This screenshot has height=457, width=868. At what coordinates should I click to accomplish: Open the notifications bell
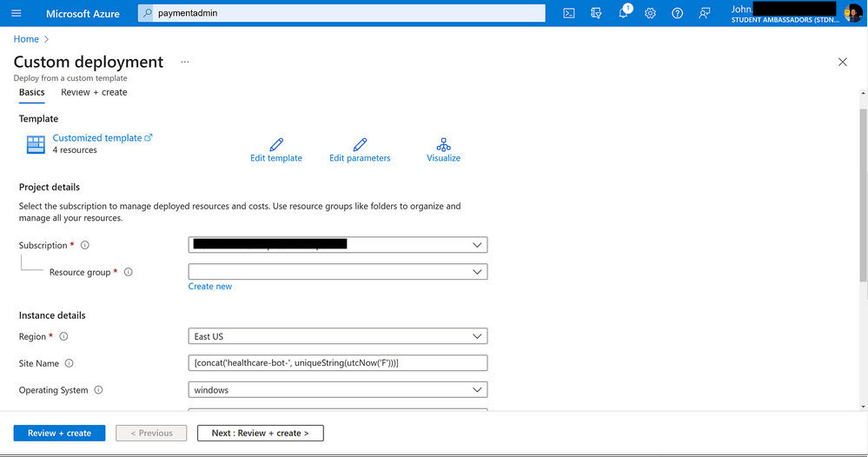pos(624,13)
